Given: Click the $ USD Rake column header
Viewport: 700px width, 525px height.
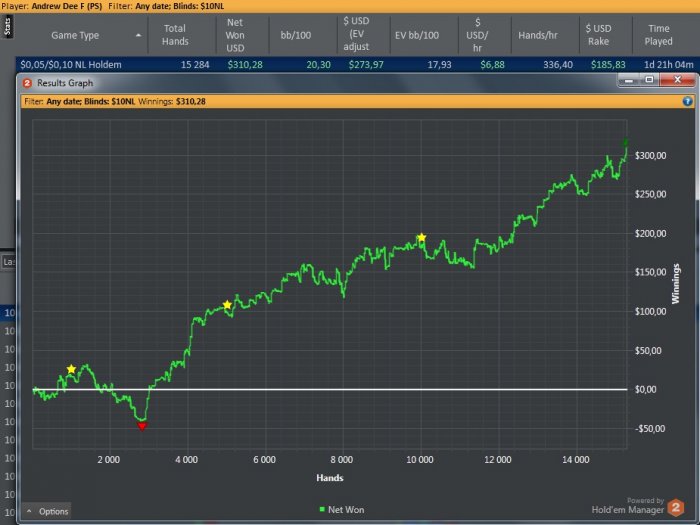Looking at the screenshot, I should (599, 35).
